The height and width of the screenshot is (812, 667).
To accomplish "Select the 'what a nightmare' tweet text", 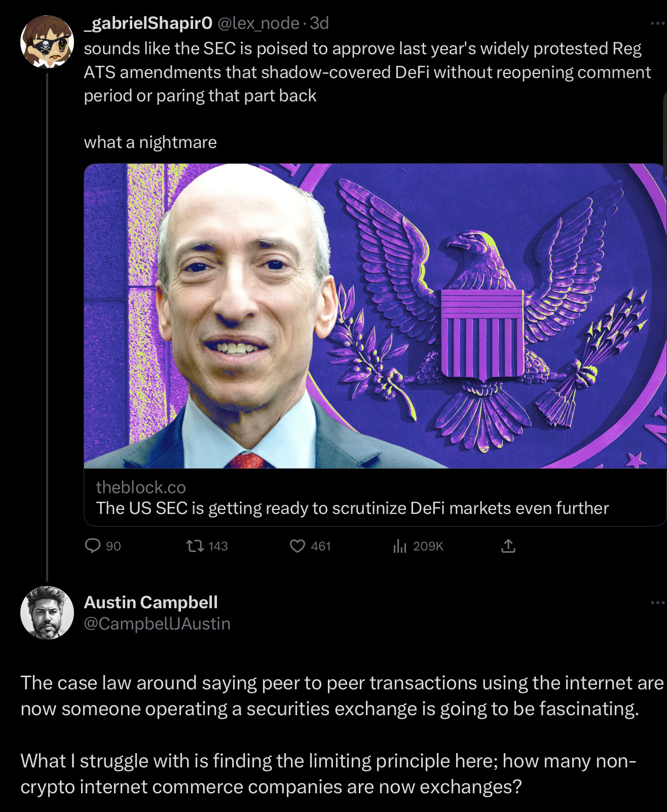I will (x=151, y=142).
